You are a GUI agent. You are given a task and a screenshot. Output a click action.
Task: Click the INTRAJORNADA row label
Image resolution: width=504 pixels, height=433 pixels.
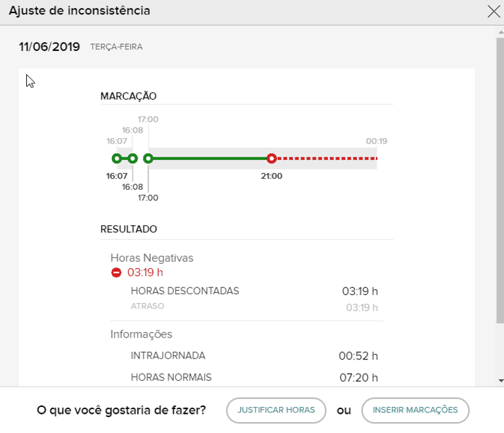[168, 355]
